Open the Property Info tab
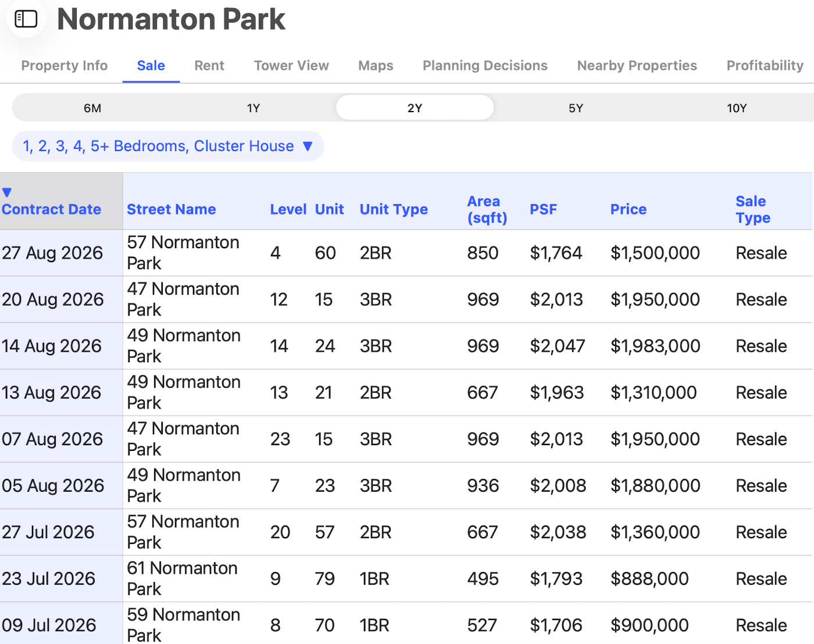Viewport: 814px width, 644px height. tap(65, 66)
